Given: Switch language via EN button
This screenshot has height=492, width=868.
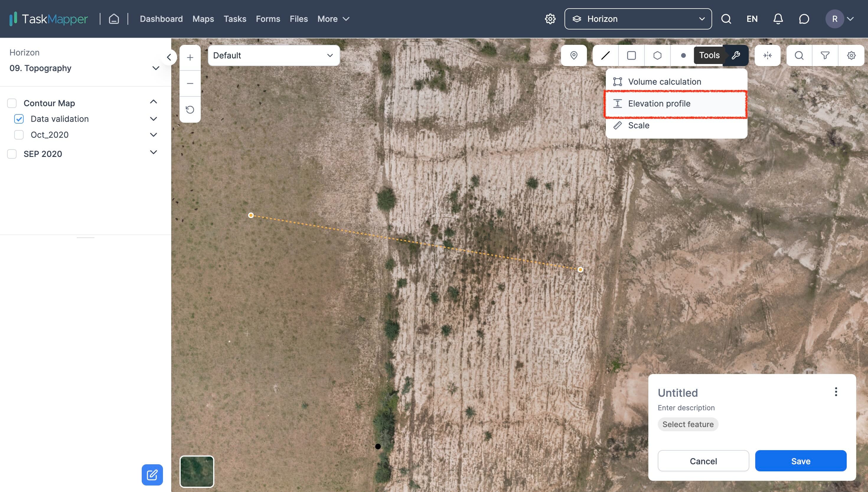Looking at the screenshot, I should click(x=752, y=19).
